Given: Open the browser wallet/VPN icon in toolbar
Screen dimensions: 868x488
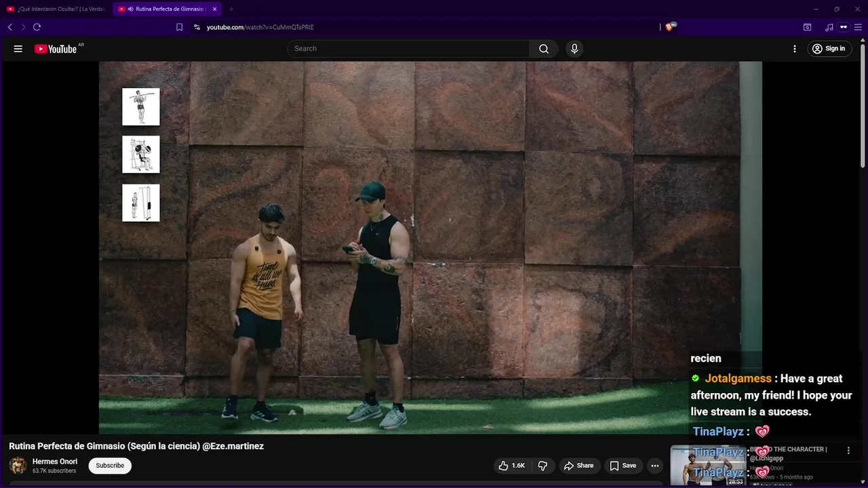Looking at the screenshot, I should [844, 27].
